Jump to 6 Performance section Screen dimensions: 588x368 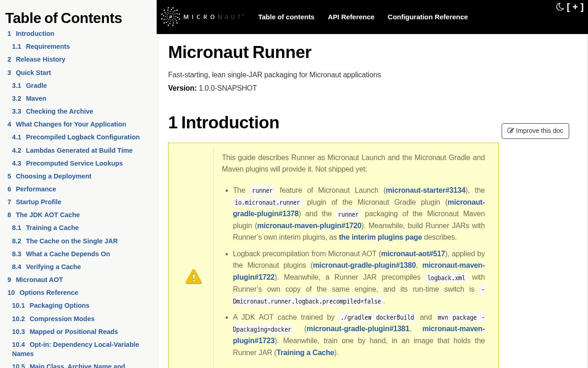(x=32, y=189)
